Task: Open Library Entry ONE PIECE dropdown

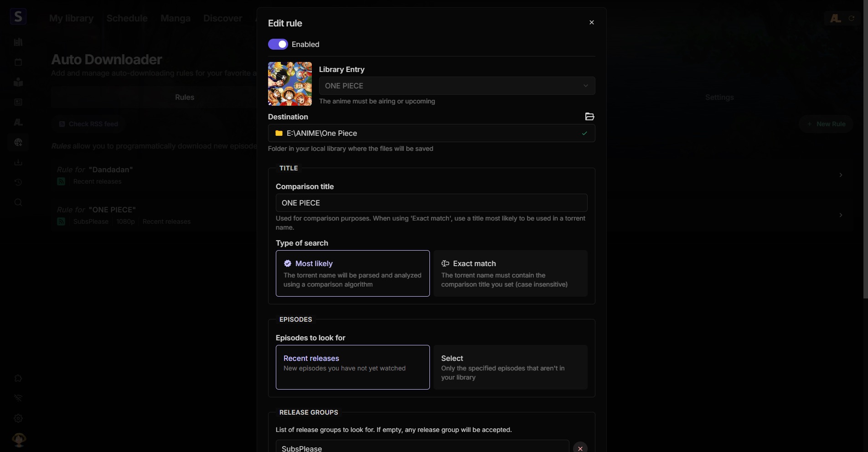Action: 457,86
